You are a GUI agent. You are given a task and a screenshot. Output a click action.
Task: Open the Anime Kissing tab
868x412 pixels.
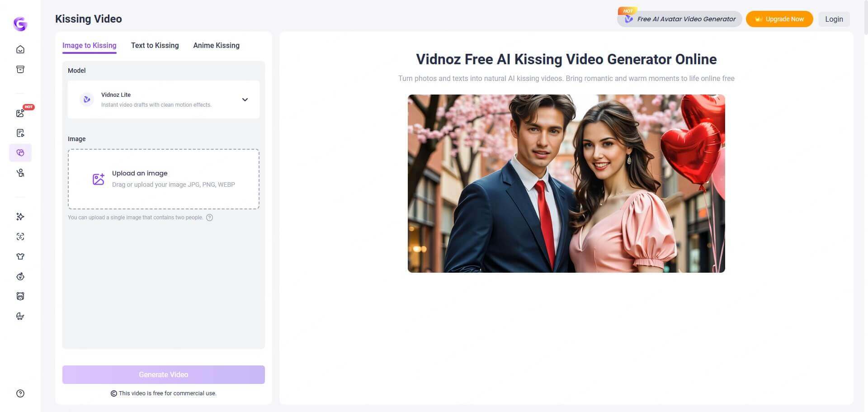(x=216, y=45)
